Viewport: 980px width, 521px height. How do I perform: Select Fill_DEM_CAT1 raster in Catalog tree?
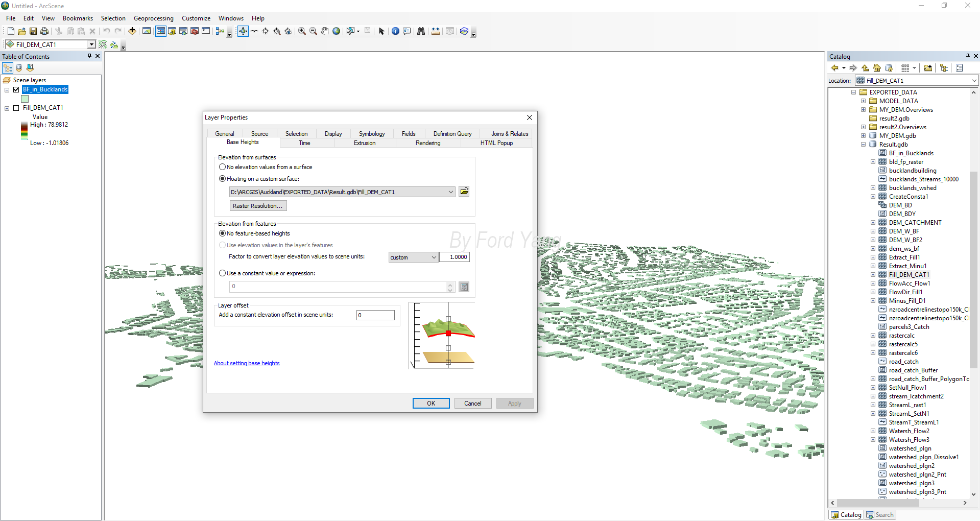tap(909, 275)
